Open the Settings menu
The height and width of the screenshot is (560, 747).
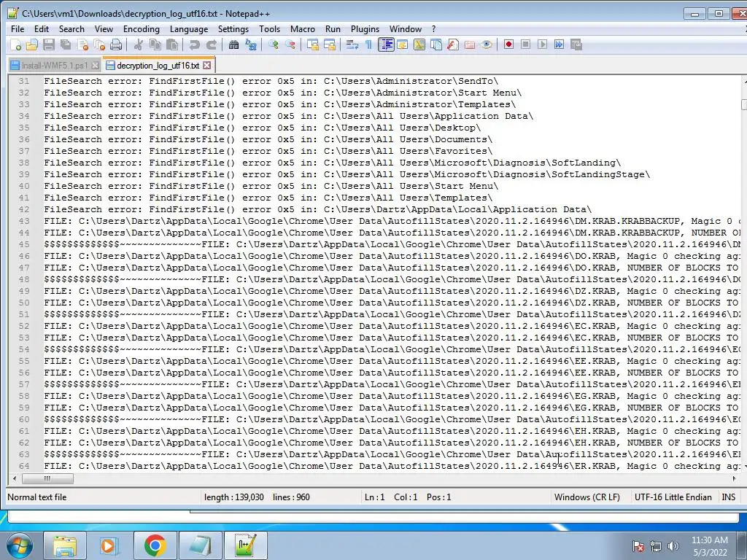tap(233, 29)
